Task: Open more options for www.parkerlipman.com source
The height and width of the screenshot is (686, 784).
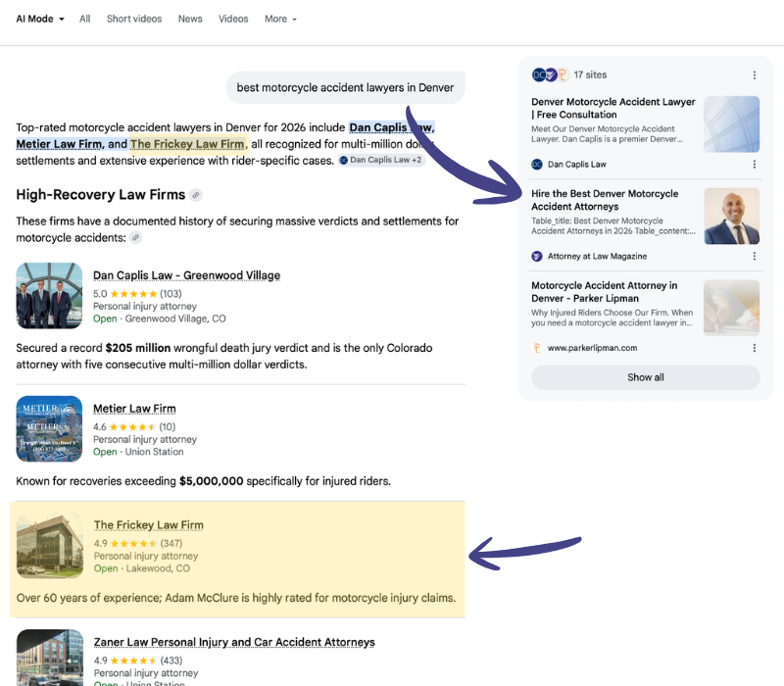Action: [x=754, y=348]
